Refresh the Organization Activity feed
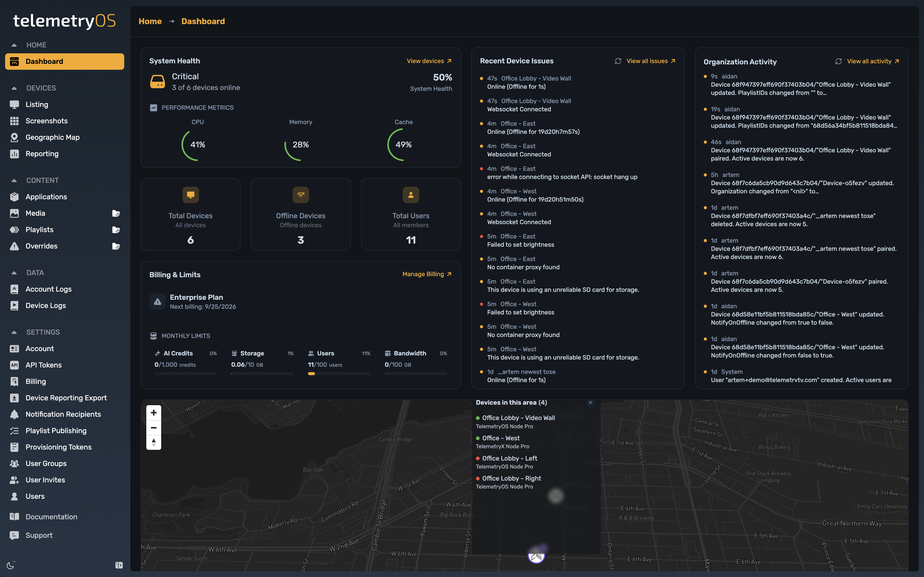The image size is (924, 577). [x=839, y=62]
